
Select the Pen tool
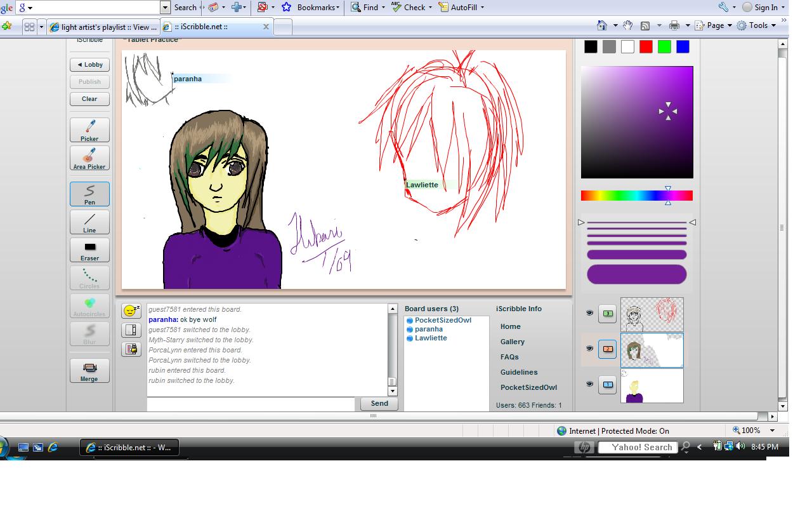pos(89,194)
